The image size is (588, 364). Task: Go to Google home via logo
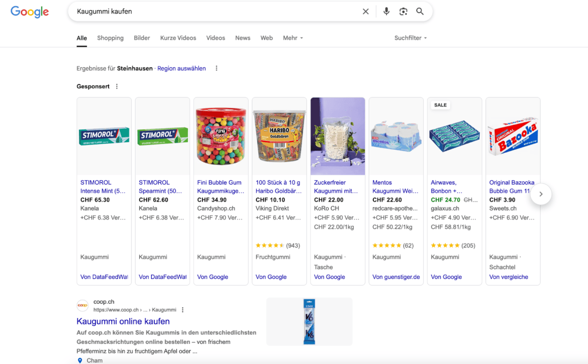tap(30, 12)
